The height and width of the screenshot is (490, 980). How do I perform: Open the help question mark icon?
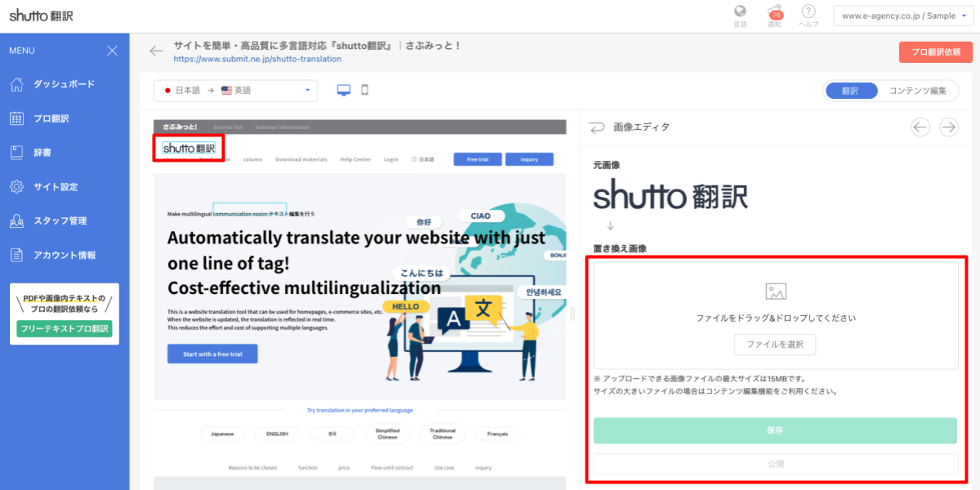[808, 11]
